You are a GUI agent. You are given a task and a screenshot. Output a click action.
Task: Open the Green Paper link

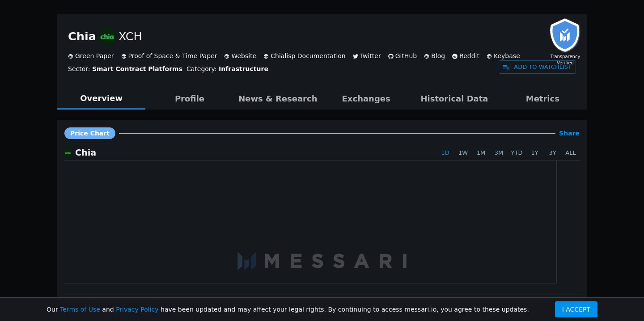click(x=94, y=56)
